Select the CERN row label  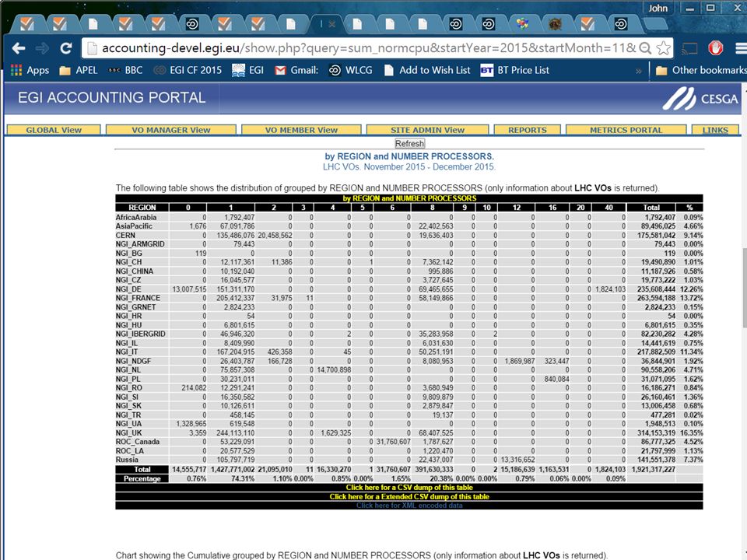point(125,235)
